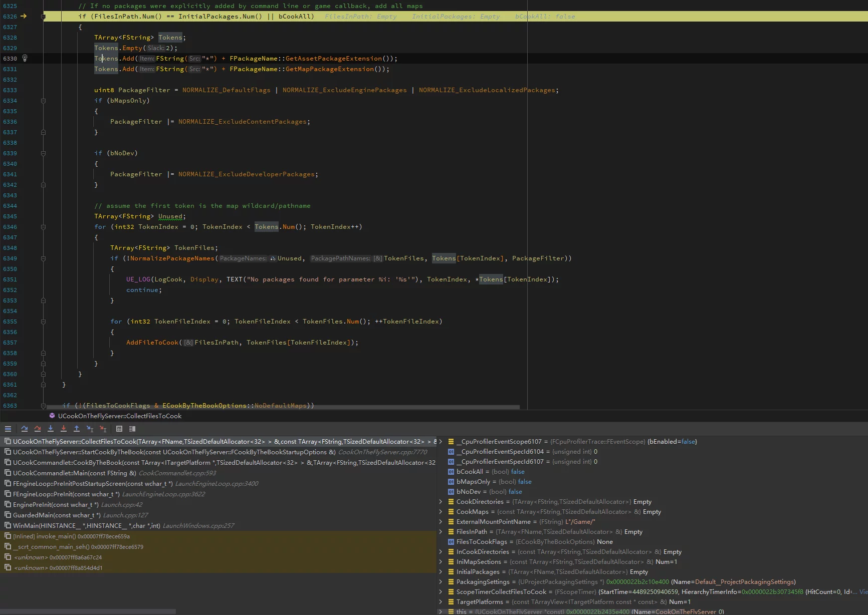The width and height of the screenshot is (868, 615).
Task: Collapse the code fold at line 6326
Action: (x=44, y=17)
